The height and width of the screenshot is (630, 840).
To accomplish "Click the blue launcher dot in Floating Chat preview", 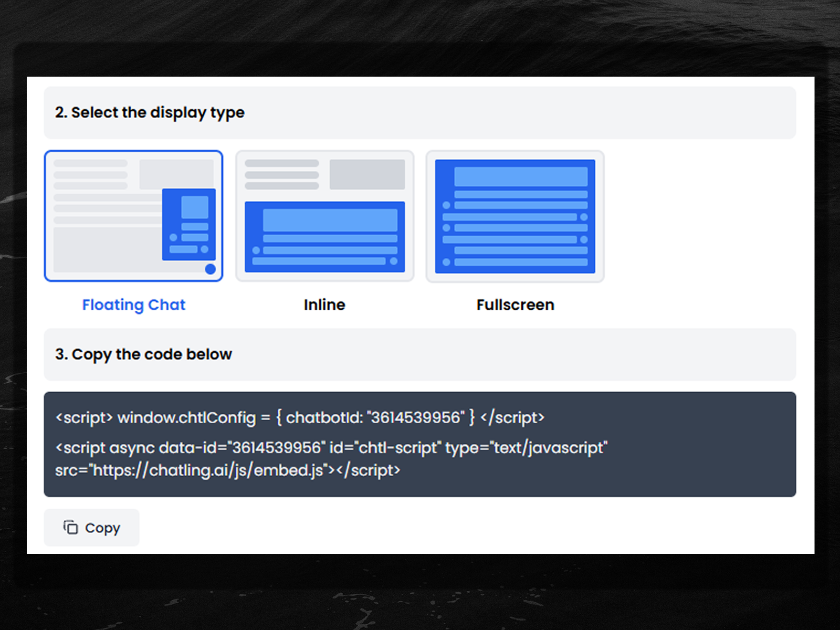I will (210, 269).
